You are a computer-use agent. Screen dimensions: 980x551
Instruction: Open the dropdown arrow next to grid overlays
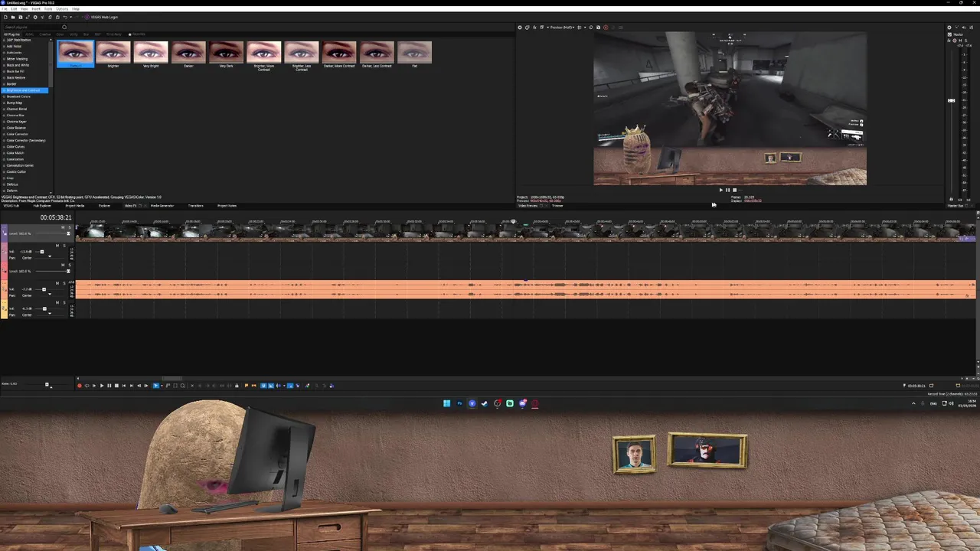pos(585,28)
